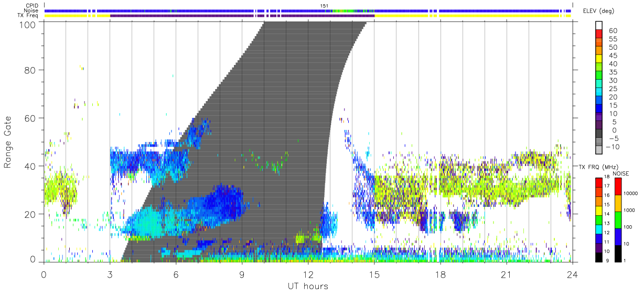This screenshot has width=644, height=297.
Task: Click the '15' tick on UT hours axis
Action: (374, 274)
